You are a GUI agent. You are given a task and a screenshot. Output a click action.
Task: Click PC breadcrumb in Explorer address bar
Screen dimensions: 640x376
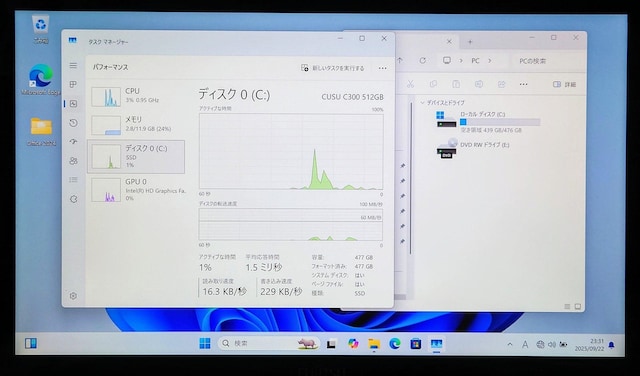coord(475,61)
